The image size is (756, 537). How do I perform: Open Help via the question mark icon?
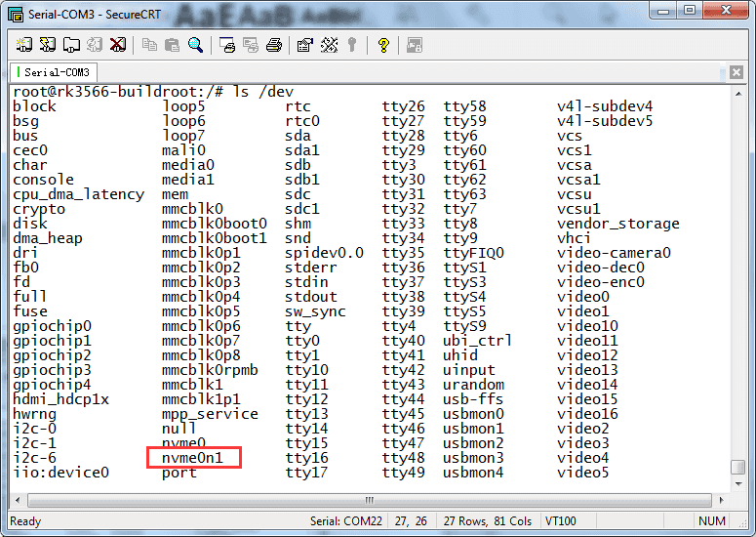pos(383,45)
